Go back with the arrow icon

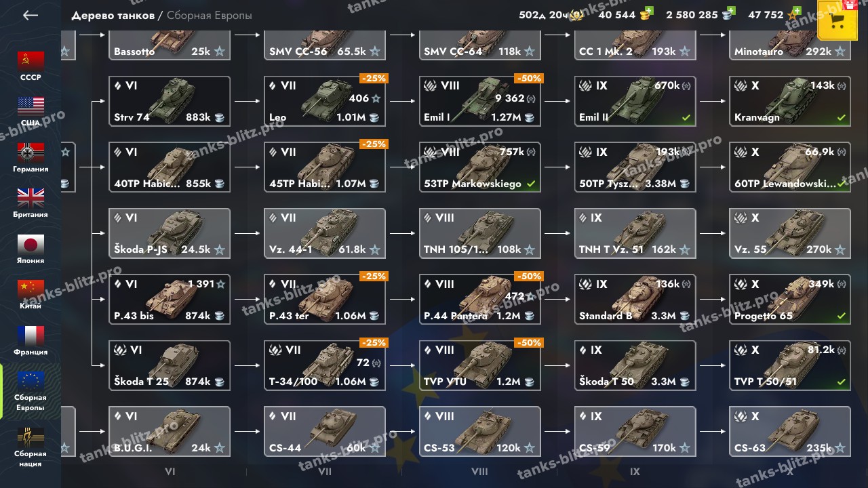(x=30, y=15)
